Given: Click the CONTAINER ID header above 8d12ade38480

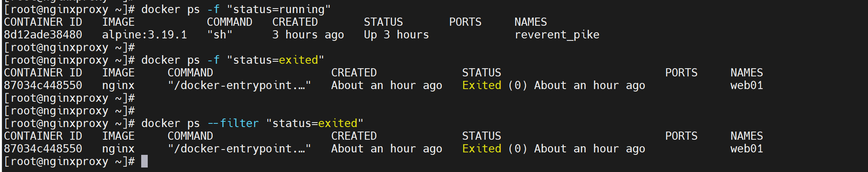Looking at the screenshot, I should [43, 22].
